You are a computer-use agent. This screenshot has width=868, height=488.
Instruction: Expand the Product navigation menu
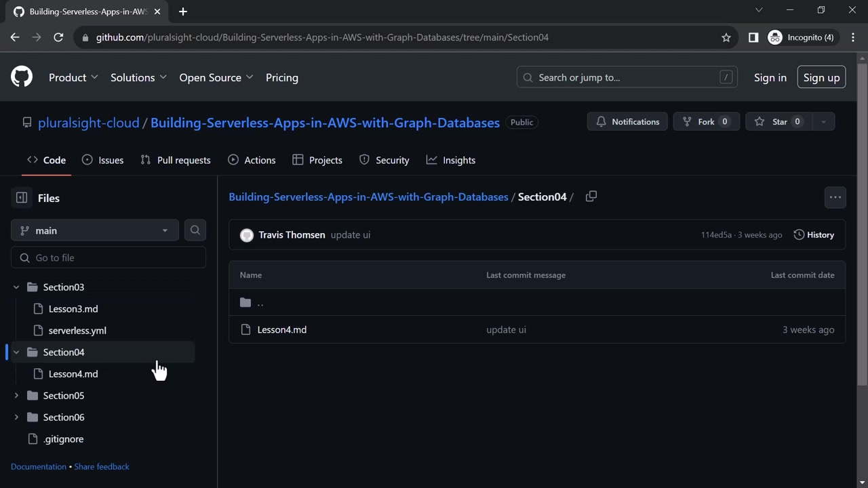(73, 77)
